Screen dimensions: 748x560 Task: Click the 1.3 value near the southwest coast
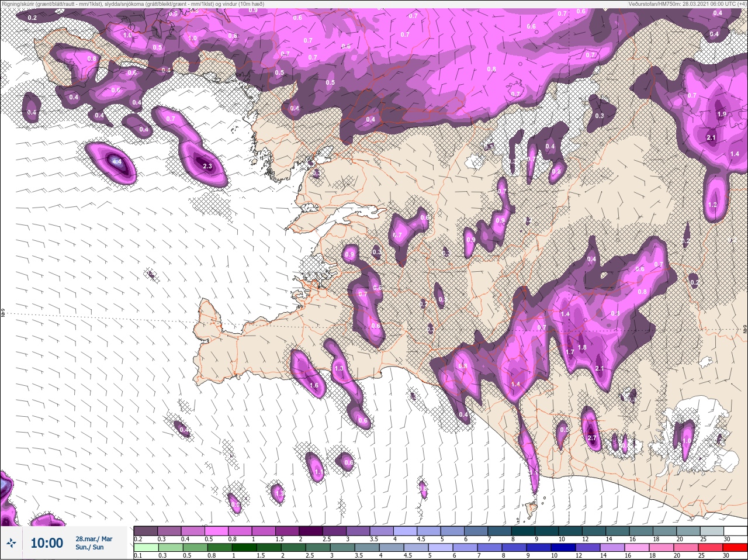(339, 368)
